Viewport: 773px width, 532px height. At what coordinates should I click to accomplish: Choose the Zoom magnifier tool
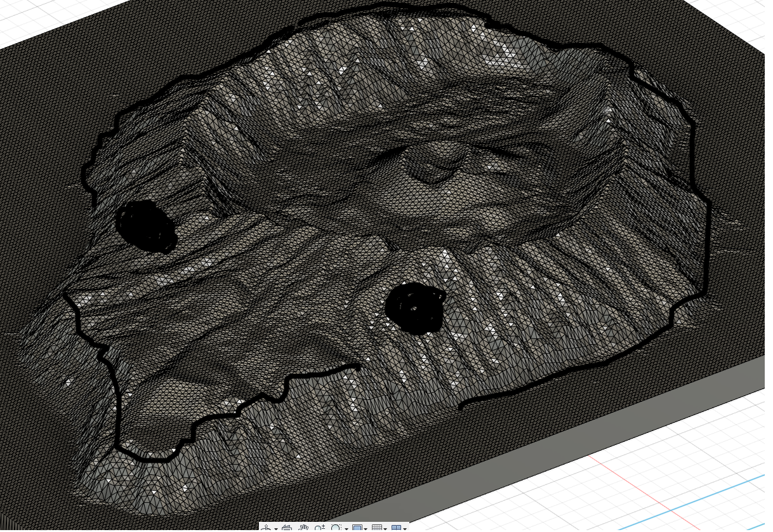(x=319, y=528)
